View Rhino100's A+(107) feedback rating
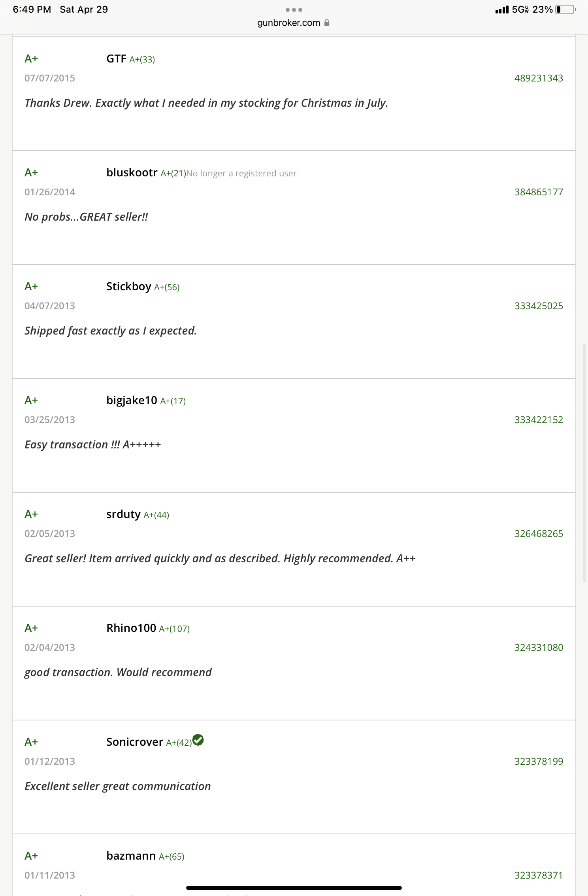Image resolution: width=588 pixels, height=896 pixels. (x=174, y=629)
